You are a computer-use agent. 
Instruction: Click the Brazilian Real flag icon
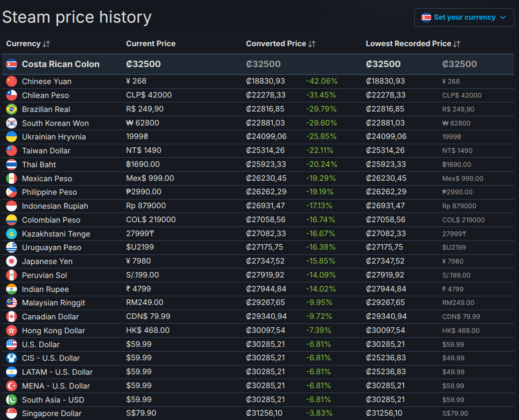tap(12, 109)
